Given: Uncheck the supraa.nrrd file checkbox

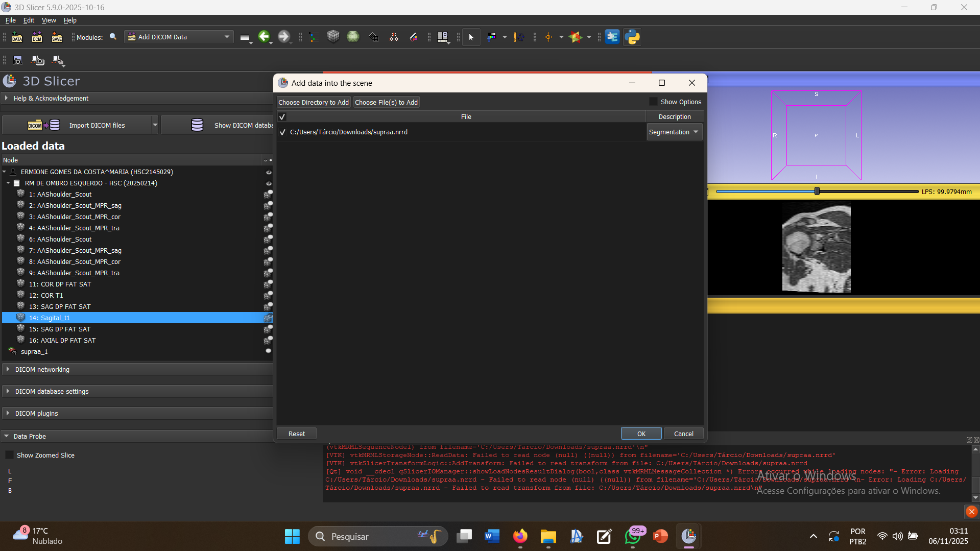Looking at the screenshot, I should point(282,132).
